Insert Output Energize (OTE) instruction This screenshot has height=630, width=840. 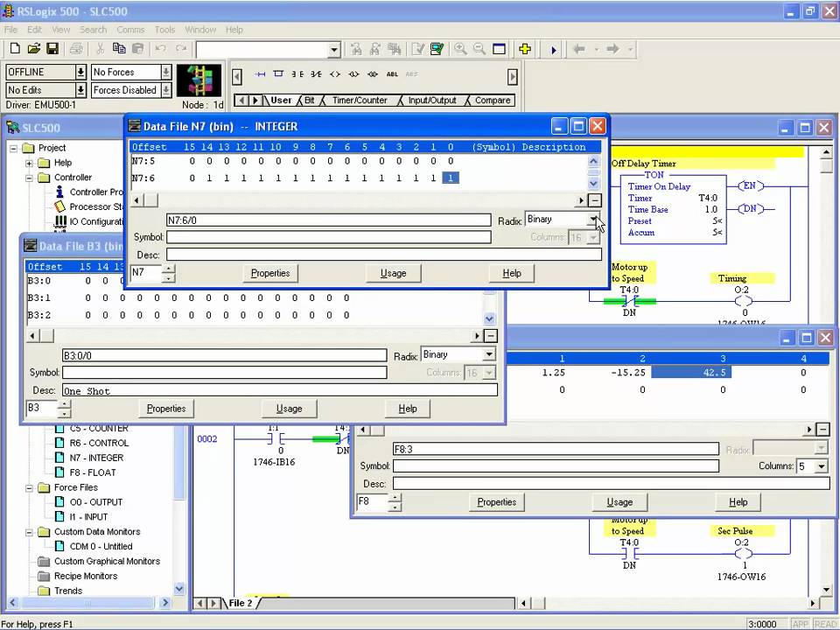pos(335,74)
